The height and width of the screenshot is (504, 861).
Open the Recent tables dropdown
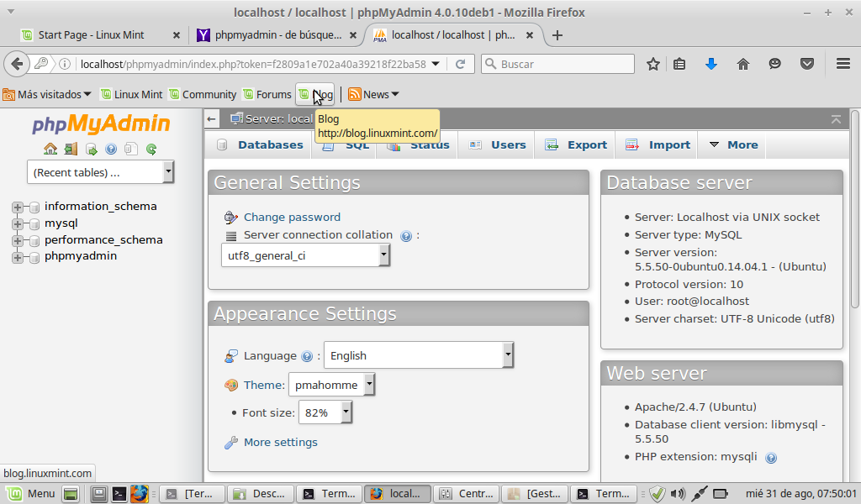[x=100, y=172]
